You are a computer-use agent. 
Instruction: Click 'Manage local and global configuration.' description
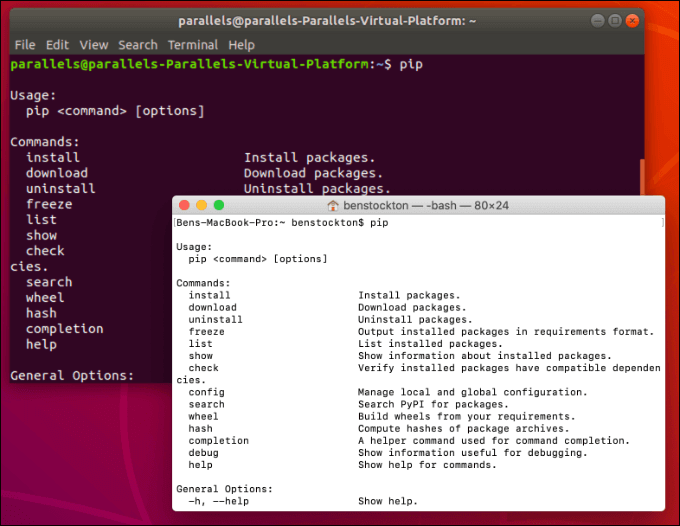click(473, 392)
